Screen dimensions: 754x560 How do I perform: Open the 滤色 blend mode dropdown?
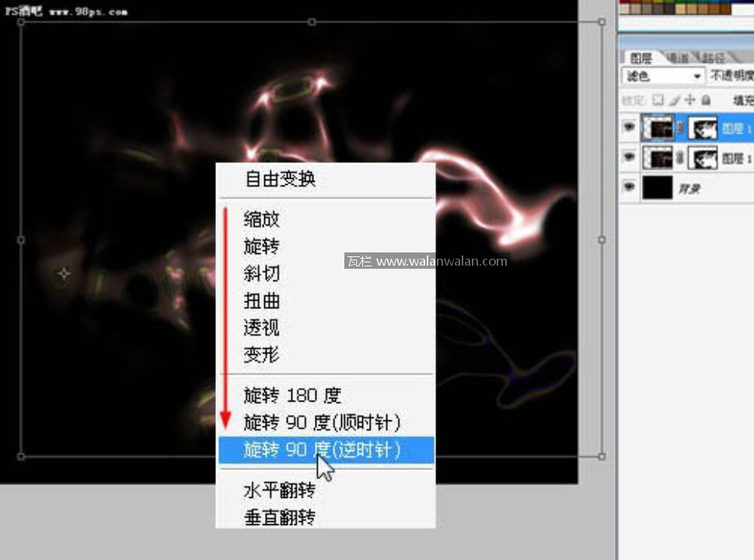[663, 76]
